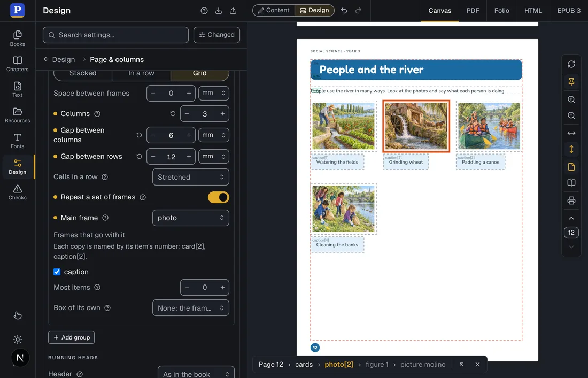This screenshot has width=588, height=378.
Task: Select single page view icon
Action: point(571,167)
